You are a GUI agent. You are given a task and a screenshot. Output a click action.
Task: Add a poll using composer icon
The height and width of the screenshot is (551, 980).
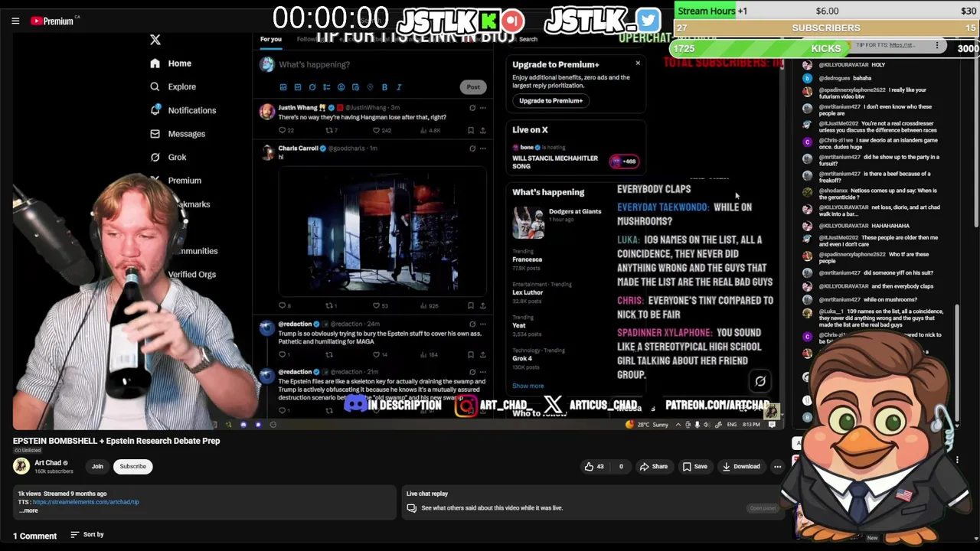[x=326, y=87]
